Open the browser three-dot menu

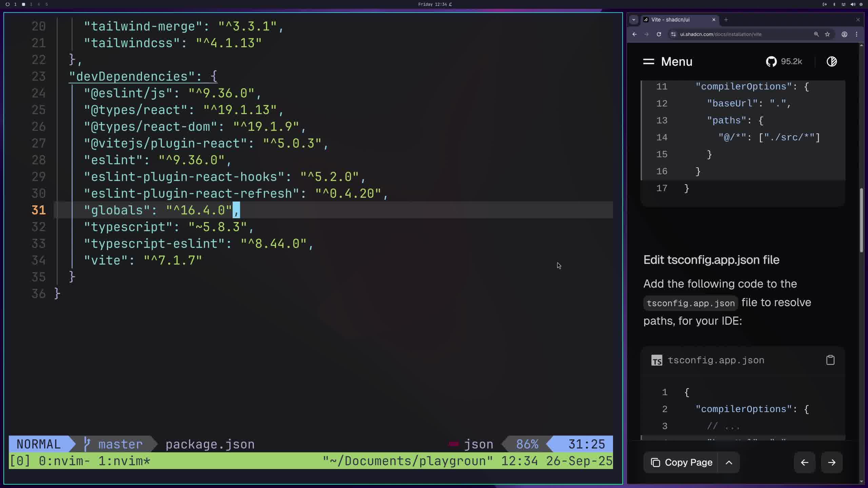click(856, 34)
